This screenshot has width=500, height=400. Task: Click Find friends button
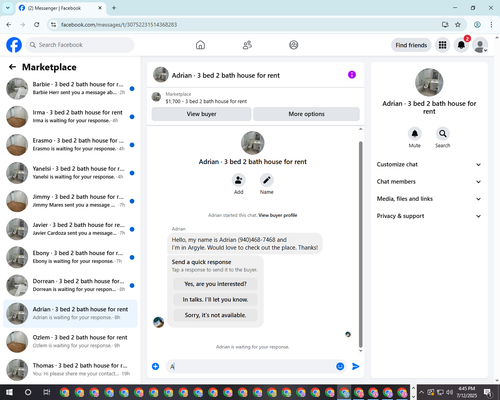click(411, 45)
